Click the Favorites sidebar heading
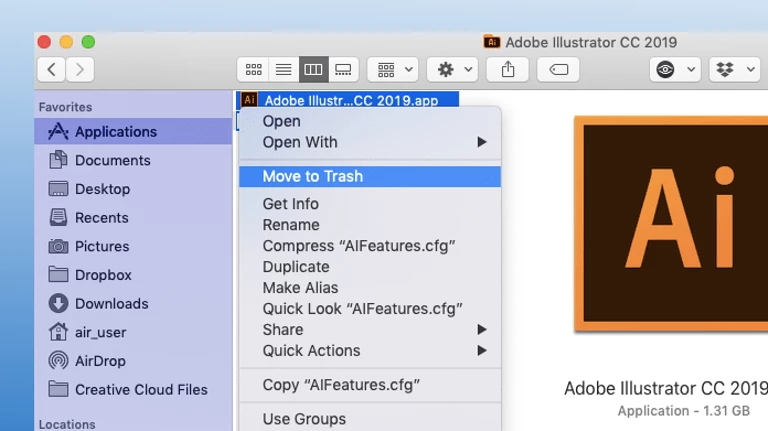 tap(65, 107)
